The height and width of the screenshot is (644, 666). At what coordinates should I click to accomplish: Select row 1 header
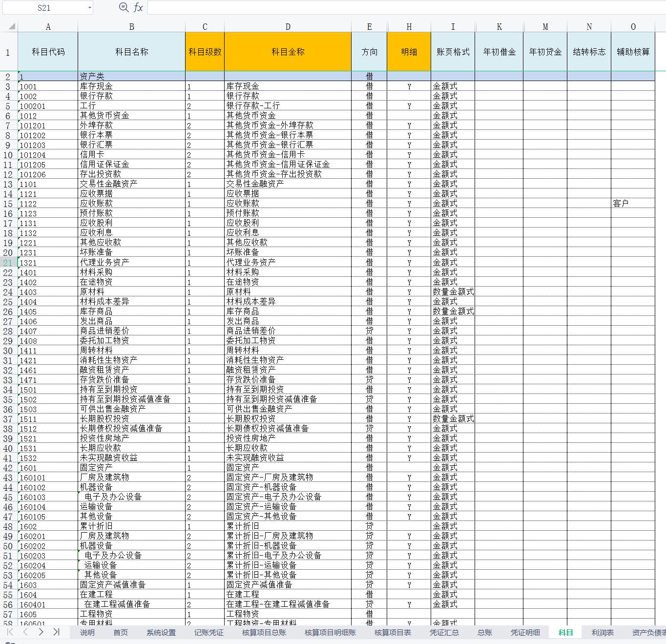(9, 52)
